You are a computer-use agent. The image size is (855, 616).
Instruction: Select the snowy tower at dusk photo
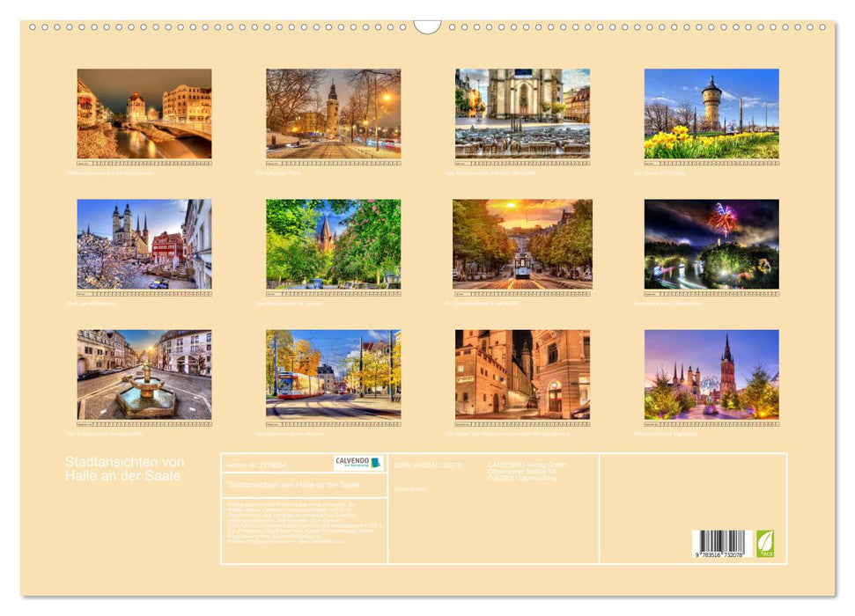333,114
